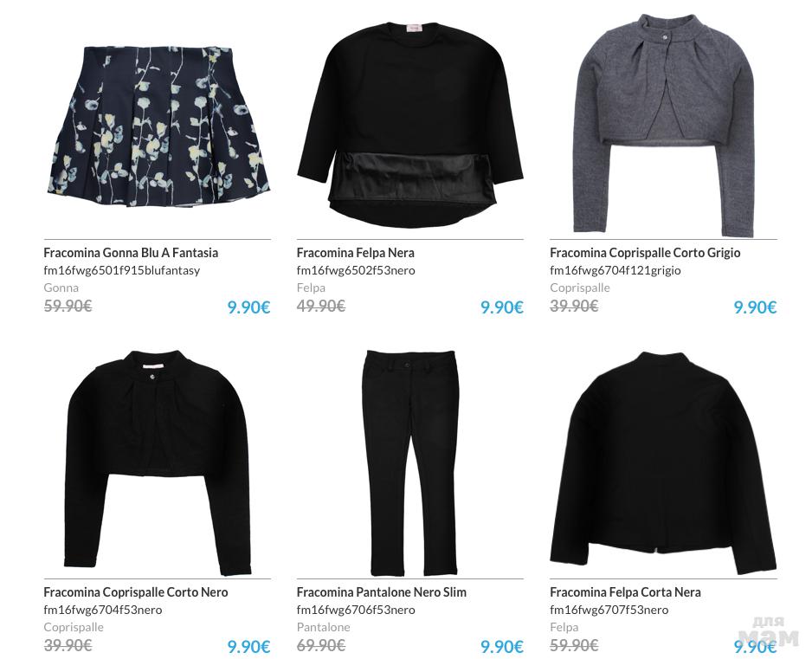Click the crossed-out 69.90€ trousers price
The height and width of the screenshot is (659, 812).
pyautogui.click(x=321, y=645)
